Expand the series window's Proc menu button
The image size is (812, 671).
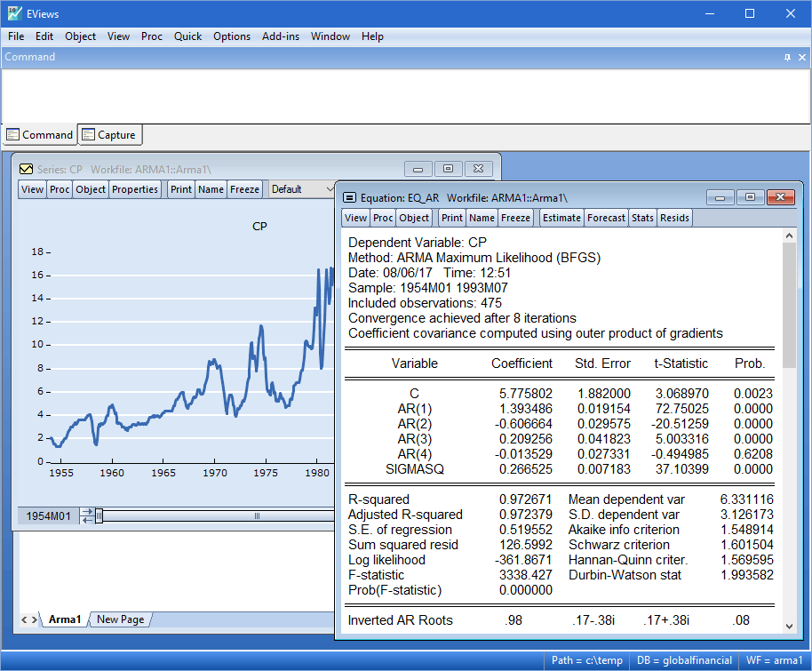[x=60, y=189]
